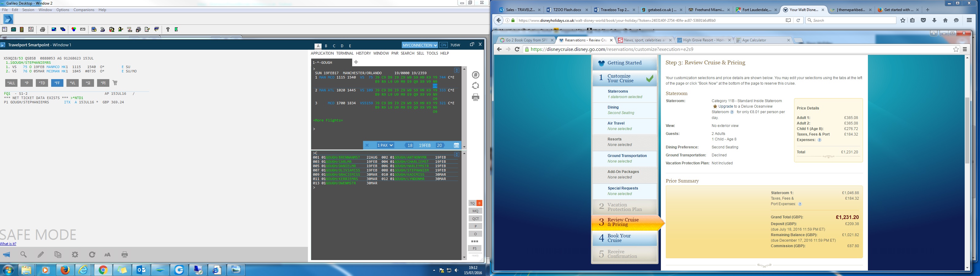Click the refresh arrow icon in Smartpoint bottom bar
Viewport: 980px width, 276px height.
(92, 255)
